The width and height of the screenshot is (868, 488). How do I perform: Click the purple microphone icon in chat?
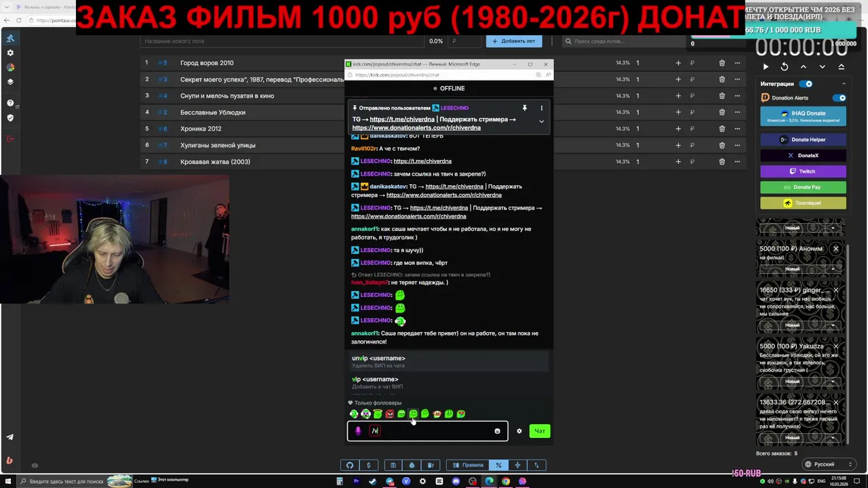[x=358, y=430]
